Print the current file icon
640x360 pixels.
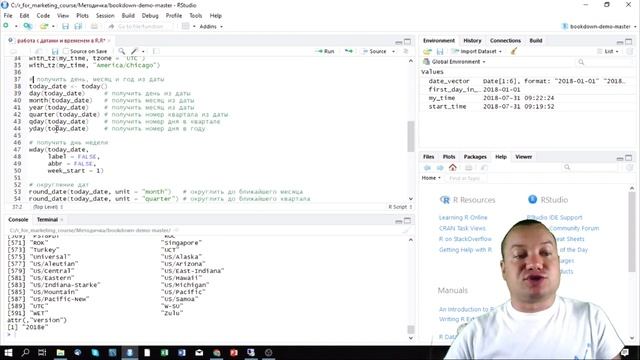tap(94, 26)
